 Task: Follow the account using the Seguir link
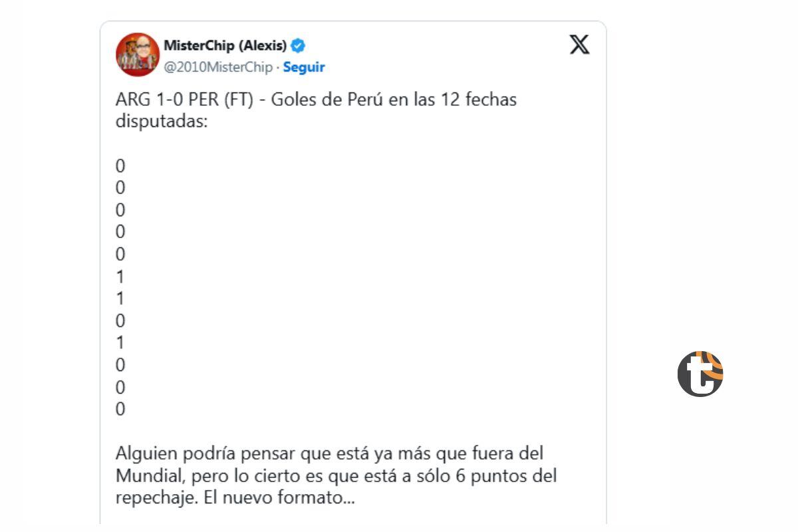click(x=303, y=67)
